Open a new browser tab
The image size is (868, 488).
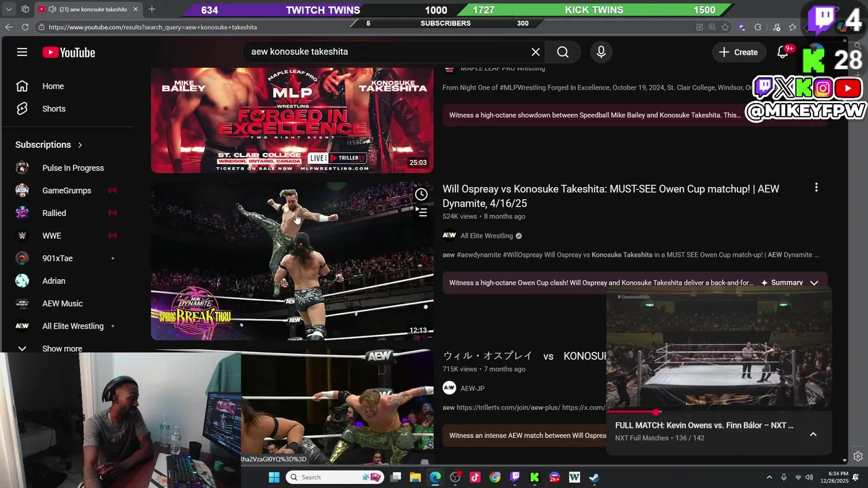coord(152,9)
